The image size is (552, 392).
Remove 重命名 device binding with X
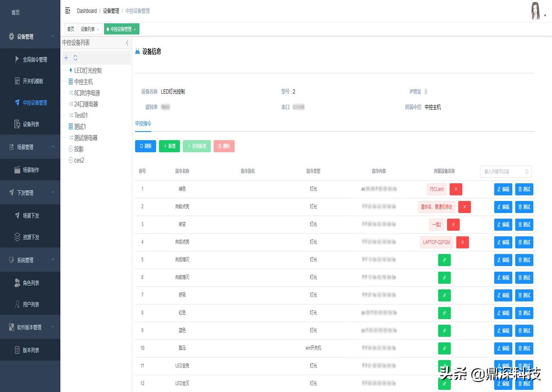coord(464,207)
